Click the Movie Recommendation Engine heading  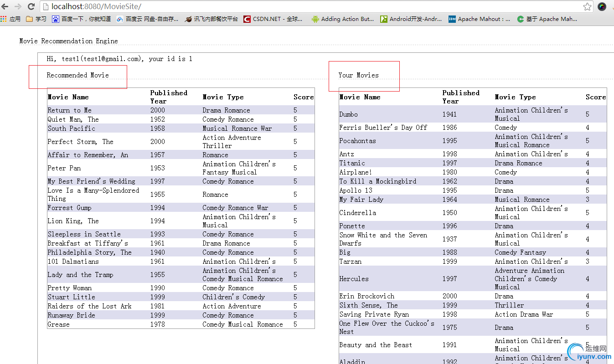[68, 41]
